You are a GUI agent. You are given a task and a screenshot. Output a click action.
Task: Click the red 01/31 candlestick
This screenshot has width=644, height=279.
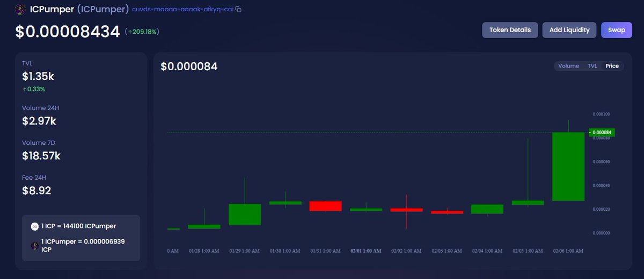(325, 206)
